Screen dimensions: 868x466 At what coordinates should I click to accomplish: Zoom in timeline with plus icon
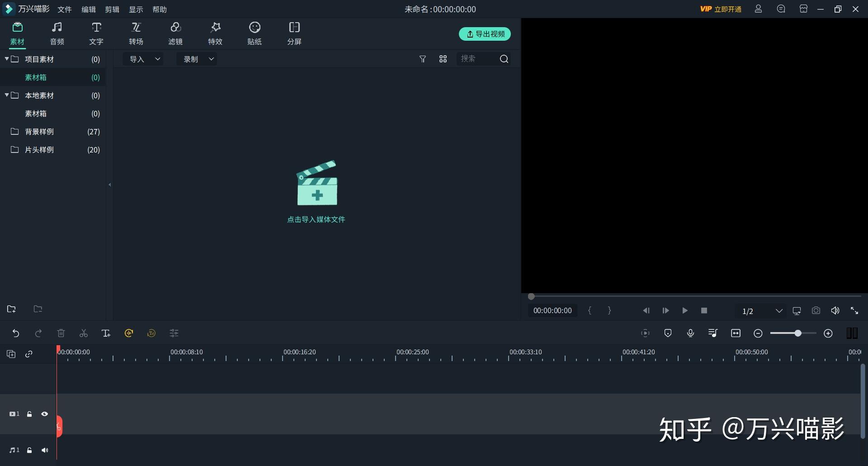coord(828,333)
